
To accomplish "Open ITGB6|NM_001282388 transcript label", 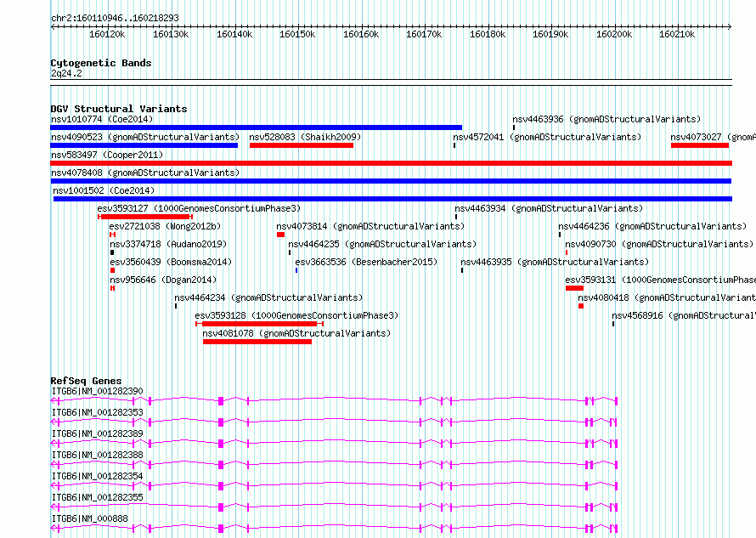I will (98, 455).
